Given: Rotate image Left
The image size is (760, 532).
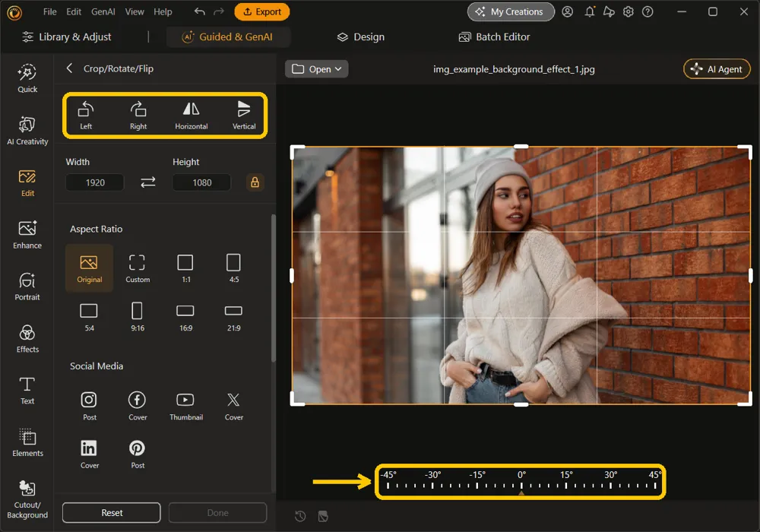Looking at the screenshot, I should click(x=86, y=116).
